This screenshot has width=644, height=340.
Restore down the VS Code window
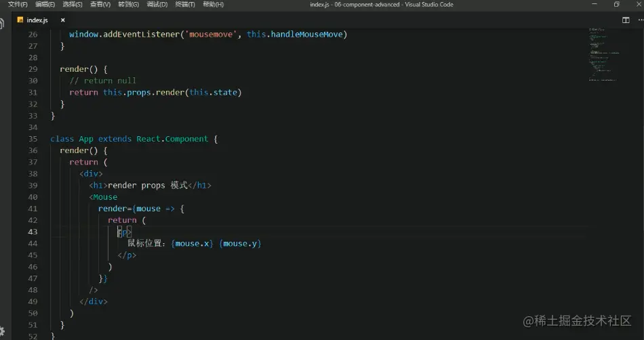click(616, 5)
